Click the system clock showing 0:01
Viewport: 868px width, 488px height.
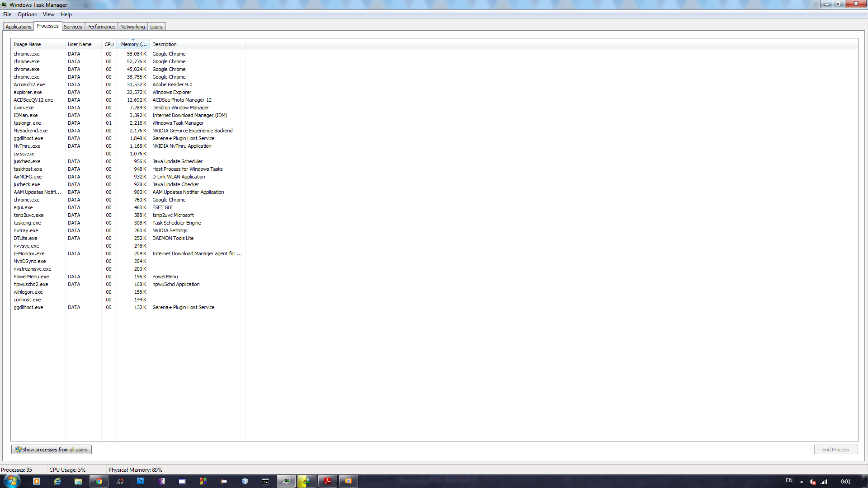click(x=845, y=482)
